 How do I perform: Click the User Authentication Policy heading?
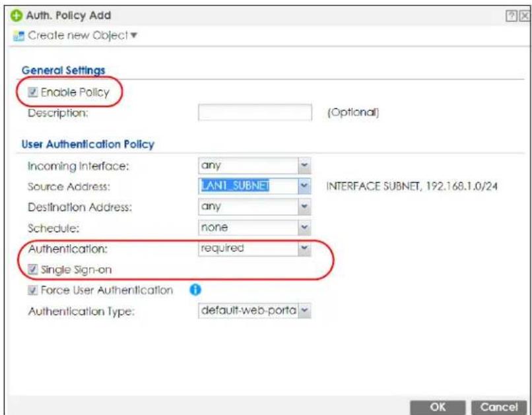point(88,144)
